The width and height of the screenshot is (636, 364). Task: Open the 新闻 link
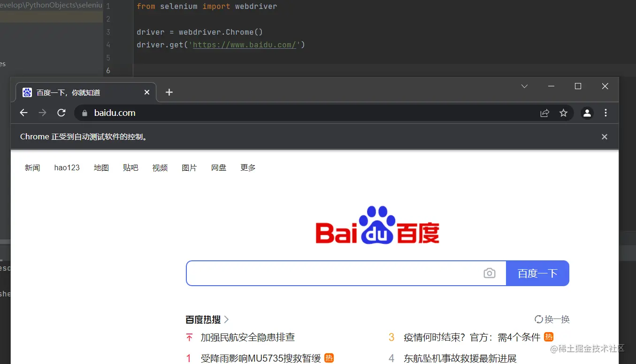click(x=32, y=167)
